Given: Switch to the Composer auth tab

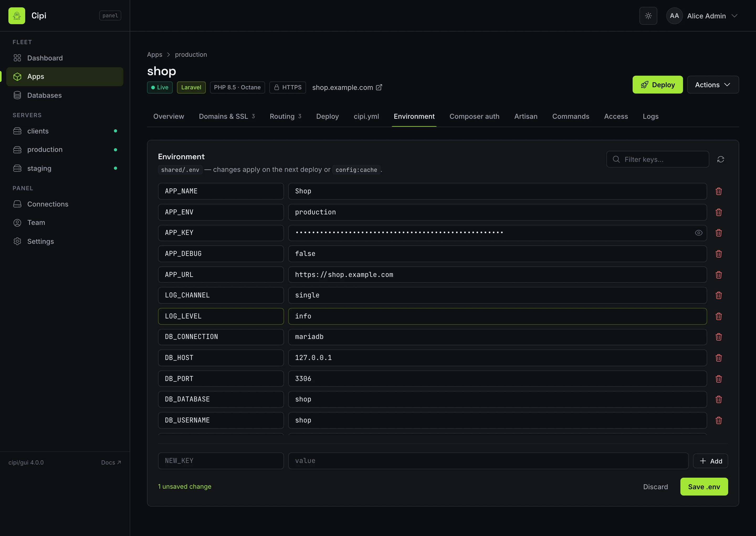Looking at the screenshot, I should (x=474, y=116).
